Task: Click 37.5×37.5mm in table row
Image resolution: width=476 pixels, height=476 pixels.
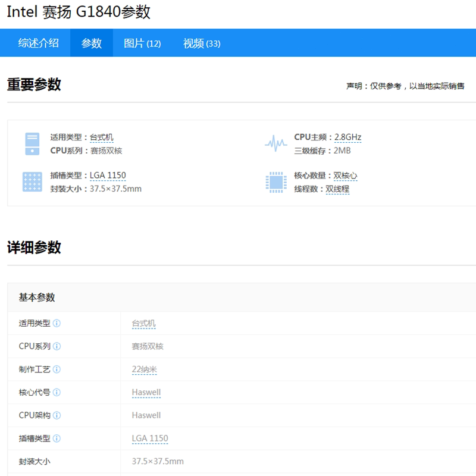Action: [158, 462]
